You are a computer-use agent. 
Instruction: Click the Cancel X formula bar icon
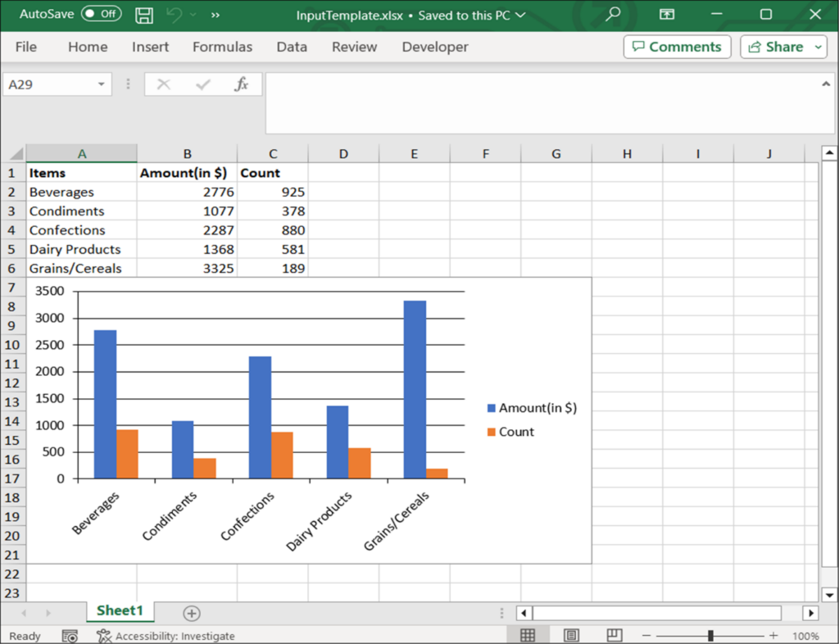click(x=164, y=84)
